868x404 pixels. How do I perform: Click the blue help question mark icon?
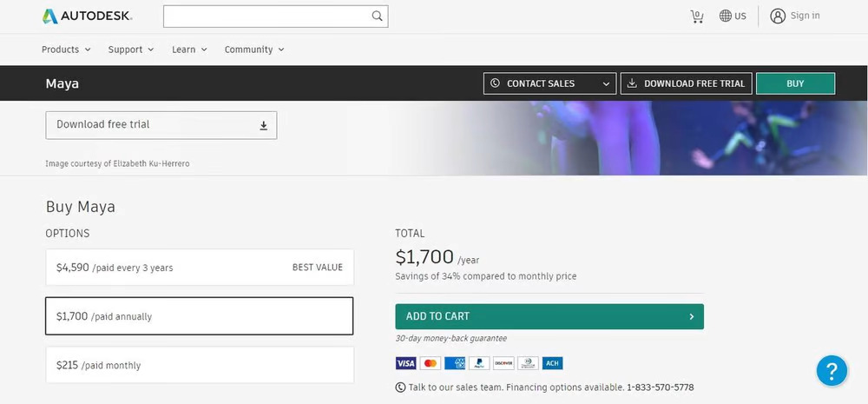pyautogui.click(x=831, y=370)
